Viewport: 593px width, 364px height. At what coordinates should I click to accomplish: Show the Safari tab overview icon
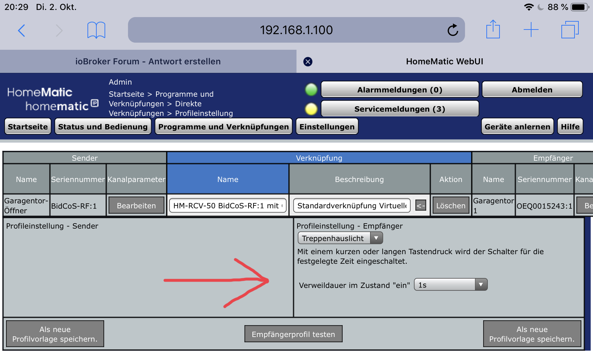(570, 30)
